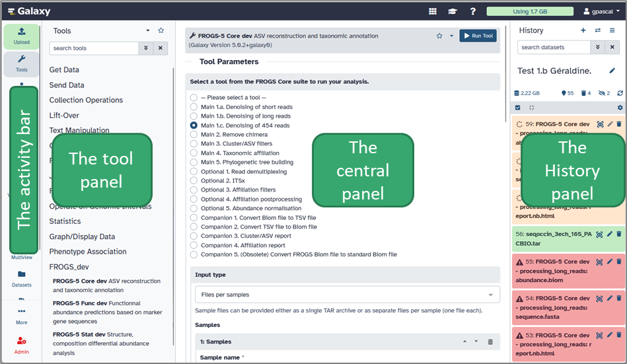Open the Admin section in activity bar
This screenshot has width=627, height=364.
(22, 344)
